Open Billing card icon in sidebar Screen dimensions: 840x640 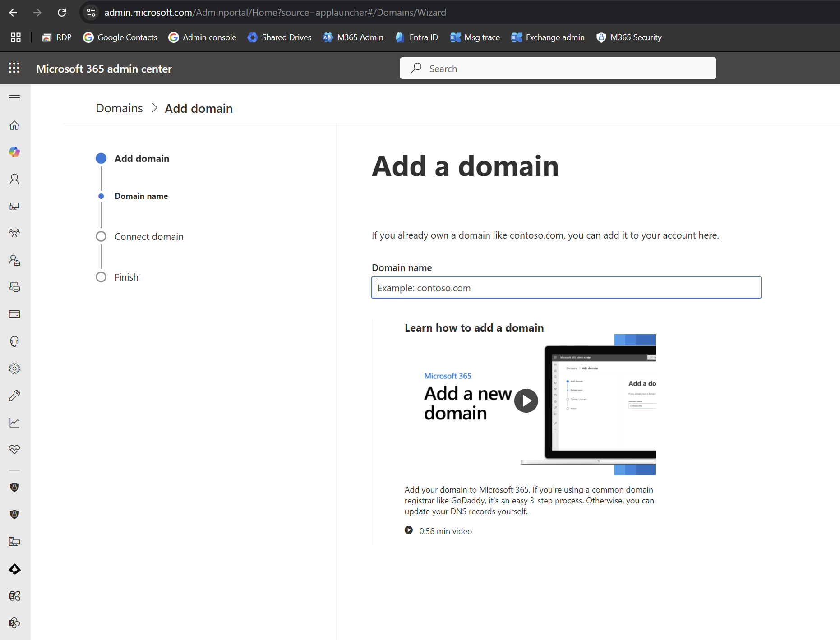(14, 314)
